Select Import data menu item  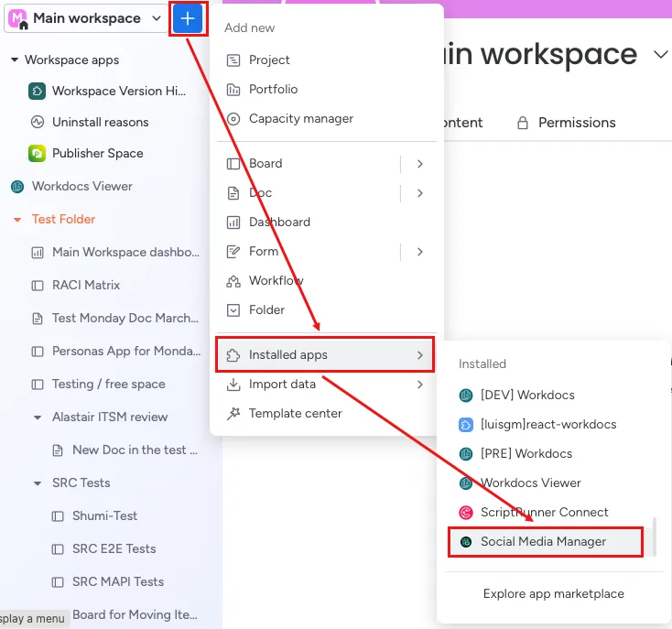(327, 385)
